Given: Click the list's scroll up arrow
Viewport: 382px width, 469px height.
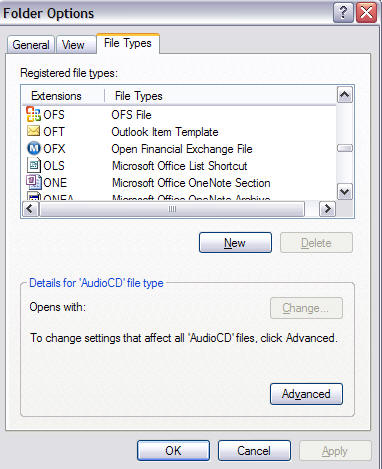Looking at the screenshot, I should tap(345, 95).
